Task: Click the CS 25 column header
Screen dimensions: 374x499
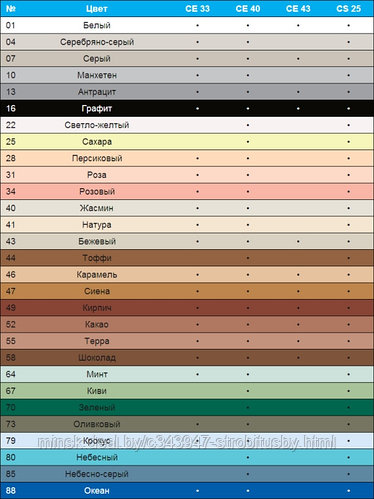Action: coord(348,9)
